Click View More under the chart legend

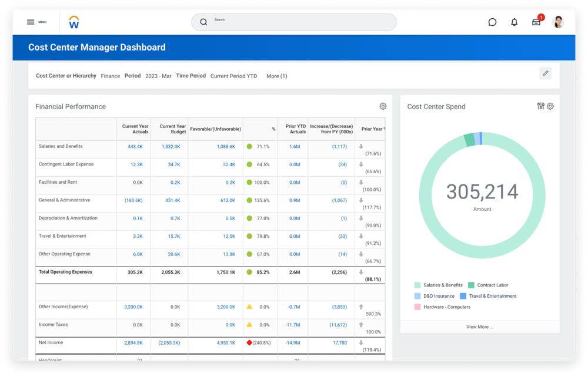[x=480, y=326]
